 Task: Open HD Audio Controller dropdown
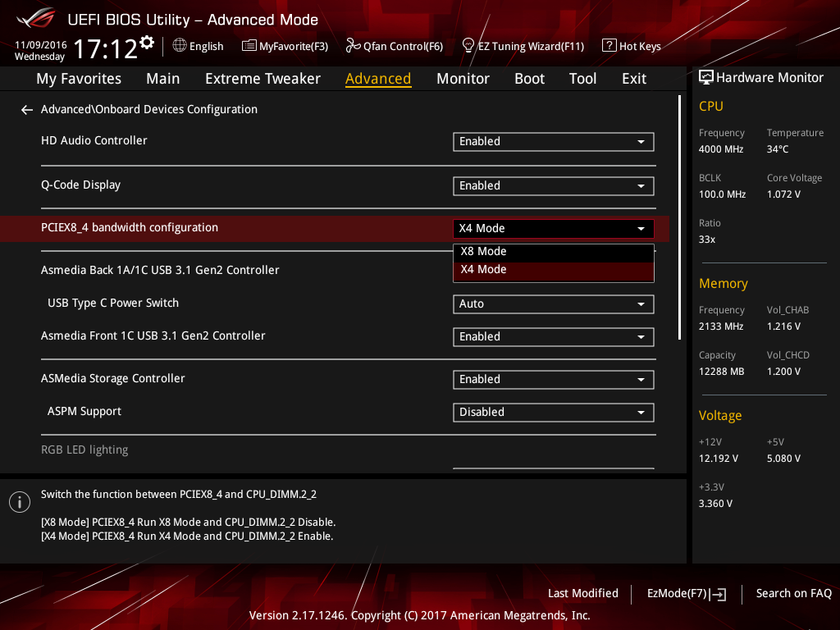pyautogui.click(x=554, y=141)
